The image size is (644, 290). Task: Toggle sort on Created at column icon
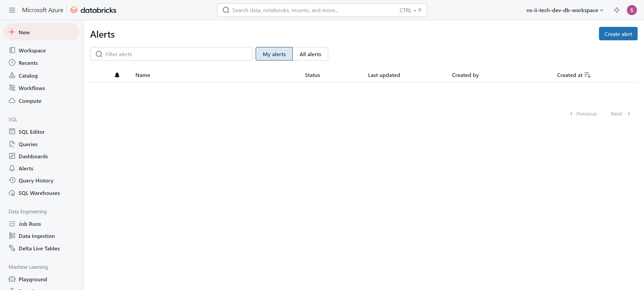click(x=587, y=75)
